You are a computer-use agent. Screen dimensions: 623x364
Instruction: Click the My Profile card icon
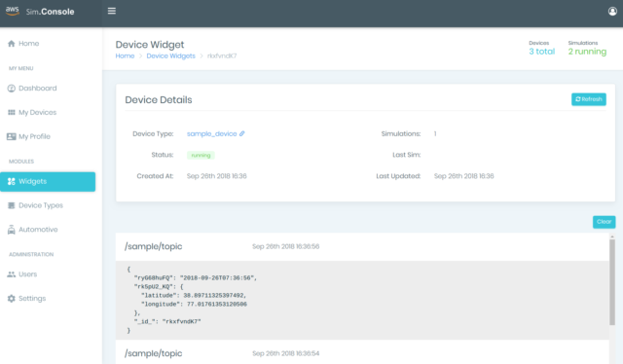tap(12, 136)
